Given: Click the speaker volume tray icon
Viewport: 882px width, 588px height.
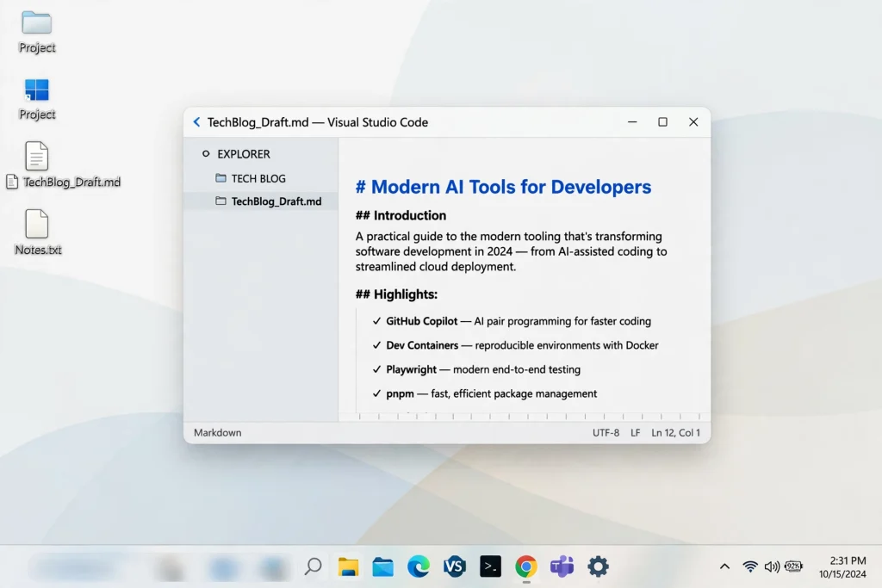Looking at the screenshot, I should 772,566.
